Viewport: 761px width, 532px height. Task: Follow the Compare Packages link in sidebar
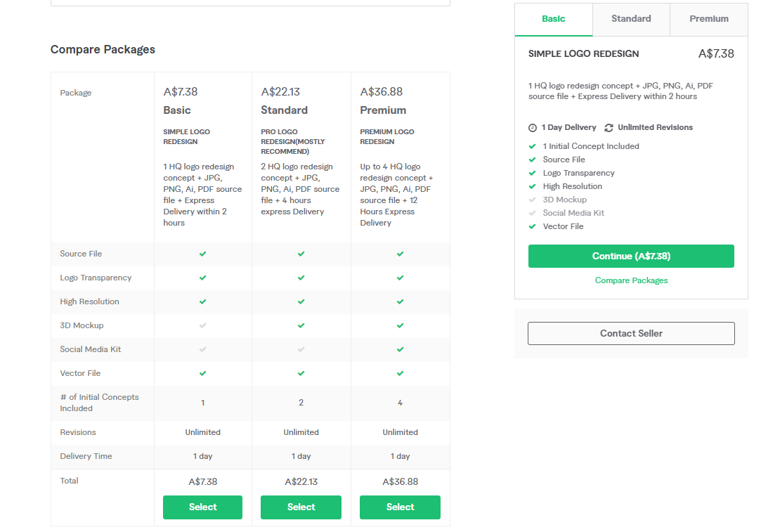pos(631,280)
